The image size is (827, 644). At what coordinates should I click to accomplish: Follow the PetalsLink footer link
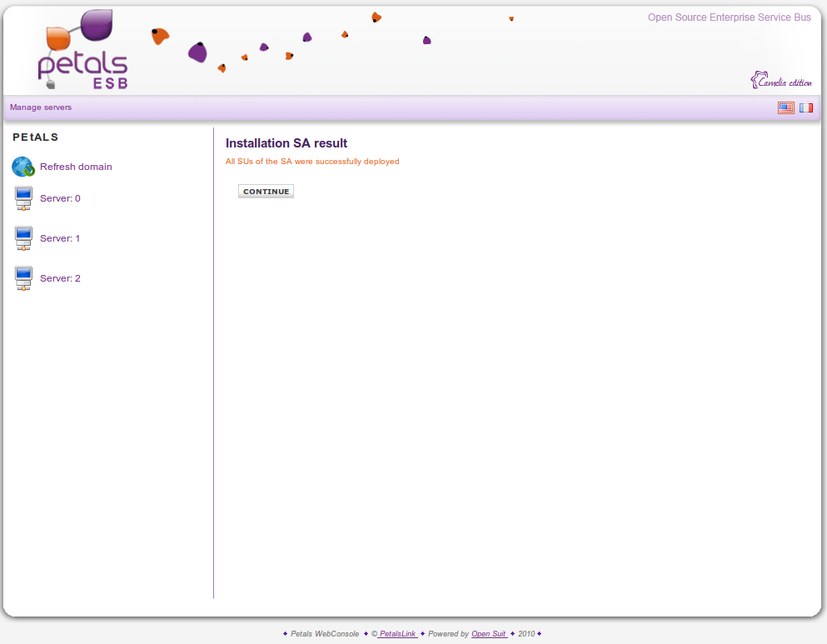pos(397,634)
